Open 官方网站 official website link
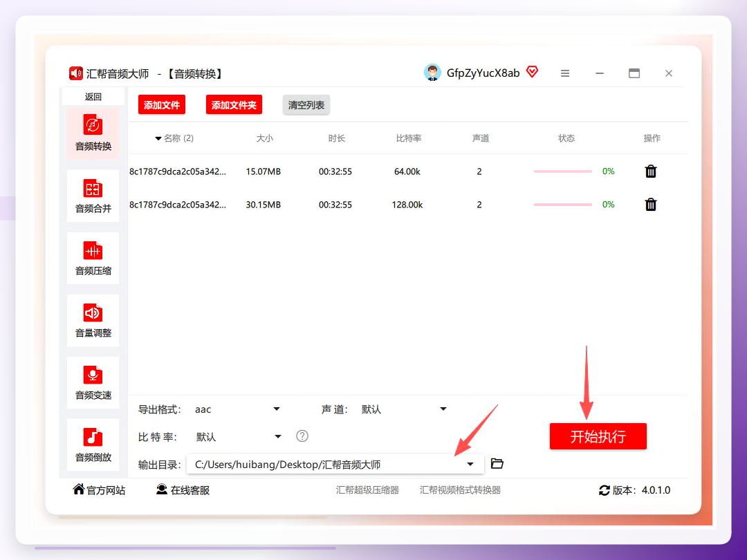The width and height of the screenshot is (747, 560). 99,490
